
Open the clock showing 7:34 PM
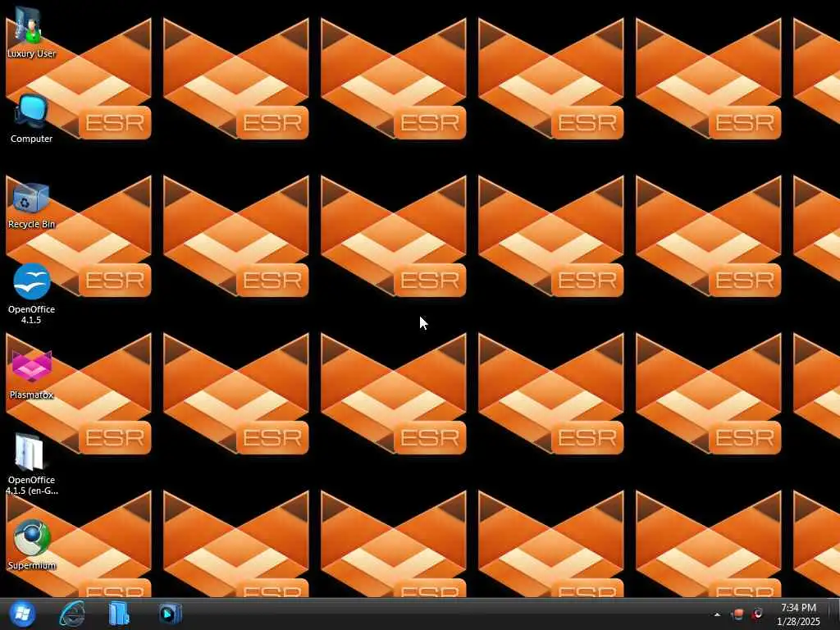[798, 614]
